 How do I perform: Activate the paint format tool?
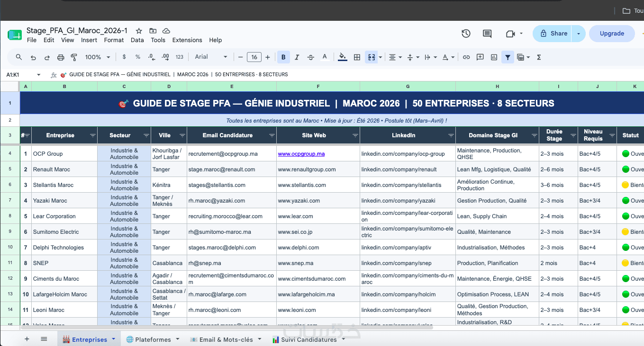(x=74, y=57)
